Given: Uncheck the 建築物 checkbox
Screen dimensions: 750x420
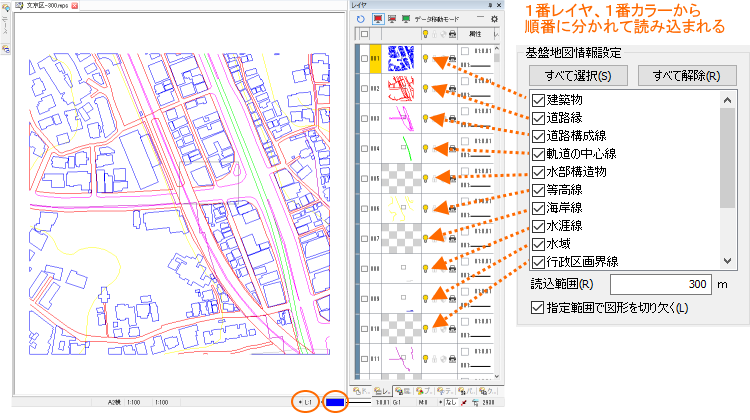Looking at the screenshot, I should (x=539, y=100).
